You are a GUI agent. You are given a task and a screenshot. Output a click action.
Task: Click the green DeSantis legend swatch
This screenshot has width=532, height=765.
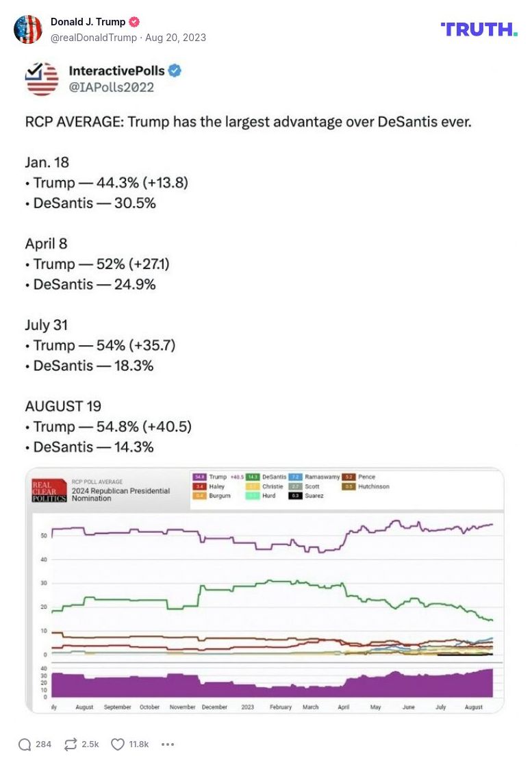253,477
